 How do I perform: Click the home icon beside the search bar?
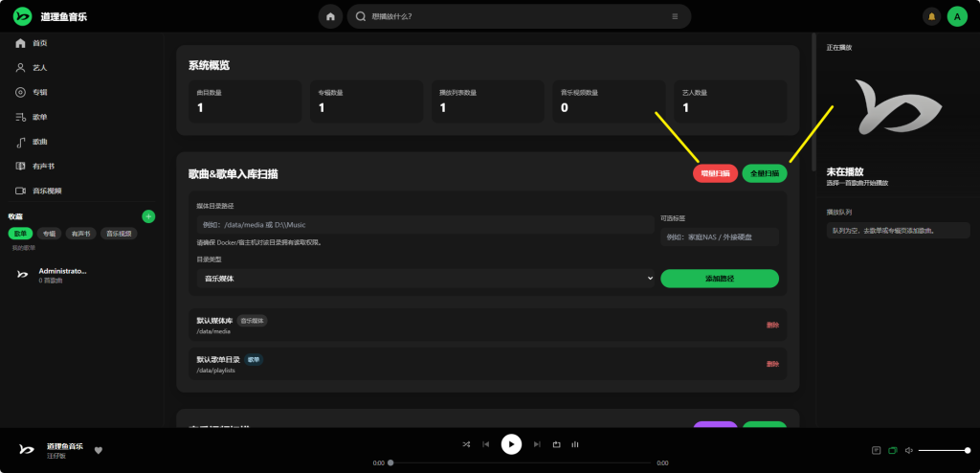[330, 16]
